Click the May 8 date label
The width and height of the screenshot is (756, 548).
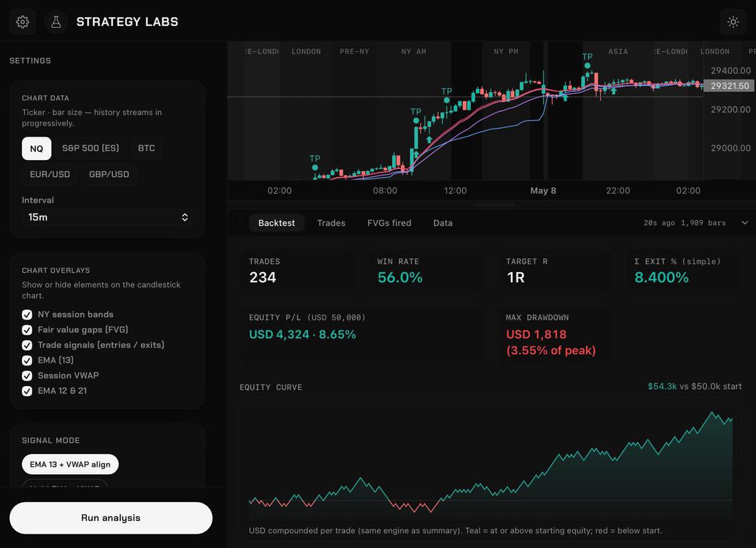(543, 190)
